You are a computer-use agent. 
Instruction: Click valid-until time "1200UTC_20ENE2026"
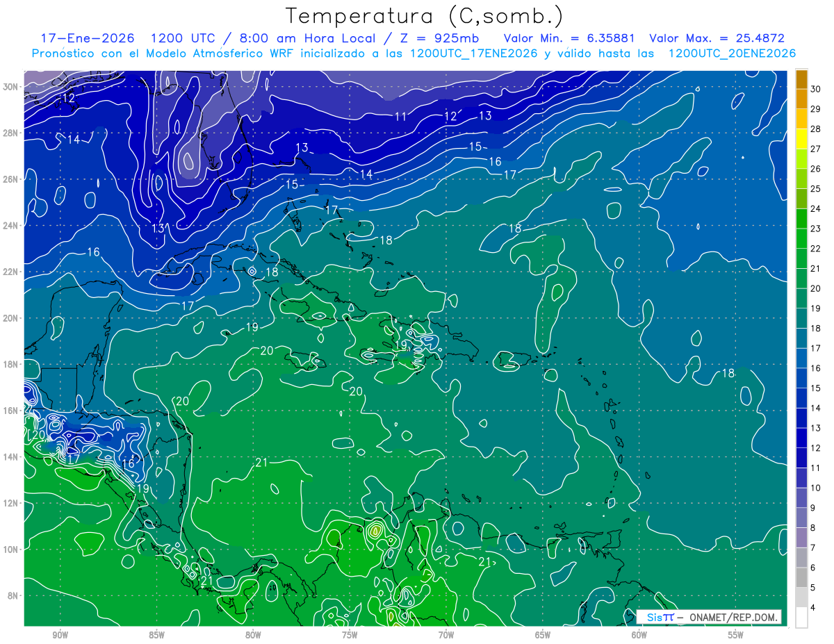coord(732,53)
